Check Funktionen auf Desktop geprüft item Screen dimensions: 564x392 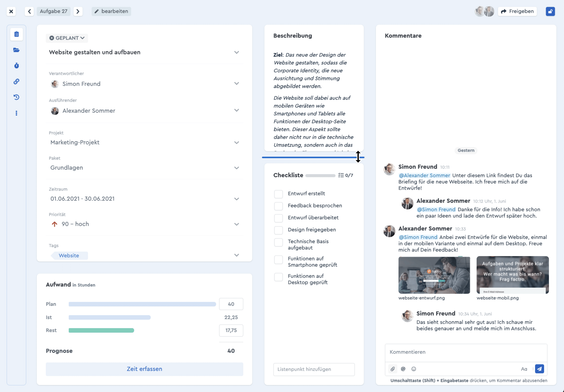(x=278, y=277)
